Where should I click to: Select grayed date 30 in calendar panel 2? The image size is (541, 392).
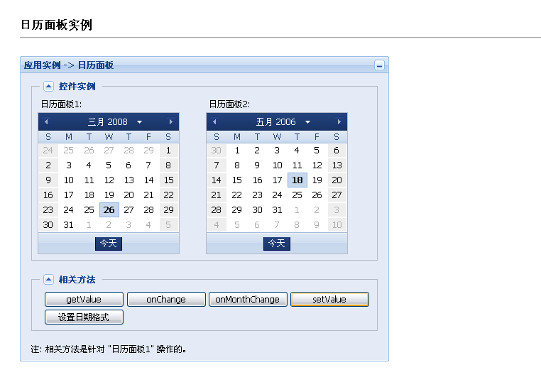[217, 151]
